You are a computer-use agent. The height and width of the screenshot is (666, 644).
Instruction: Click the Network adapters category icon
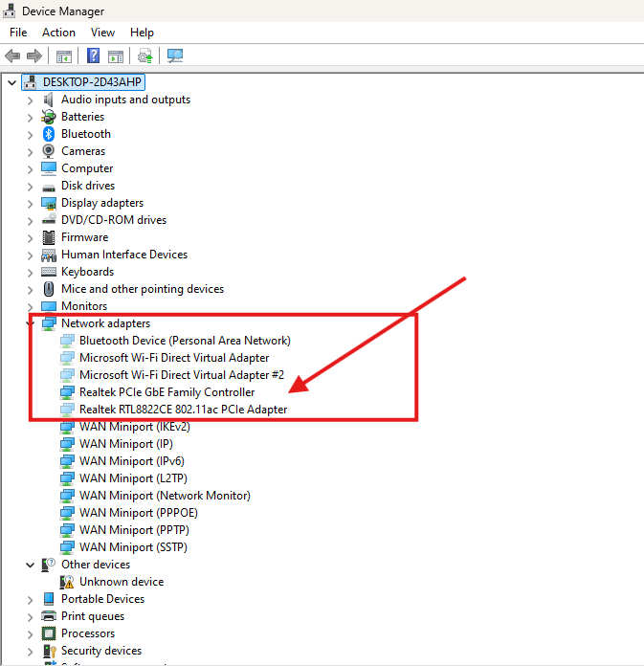[x=49, y=323]
